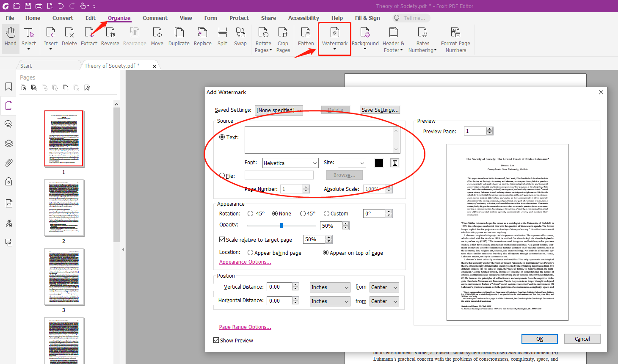The height and width of the screenshot is (364, 618).
Task: Click the Appearance Options link
Action: [x=245, y=262]
